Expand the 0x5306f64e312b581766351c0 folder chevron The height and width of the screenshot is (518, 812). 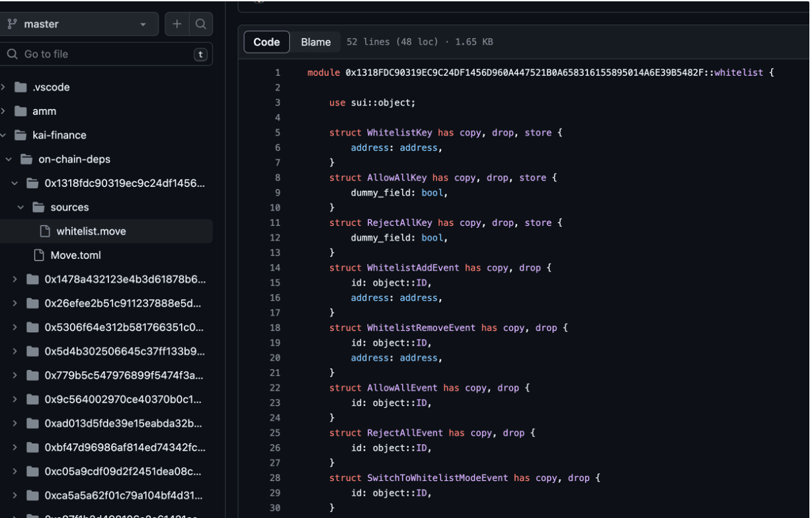pos(15,327)
